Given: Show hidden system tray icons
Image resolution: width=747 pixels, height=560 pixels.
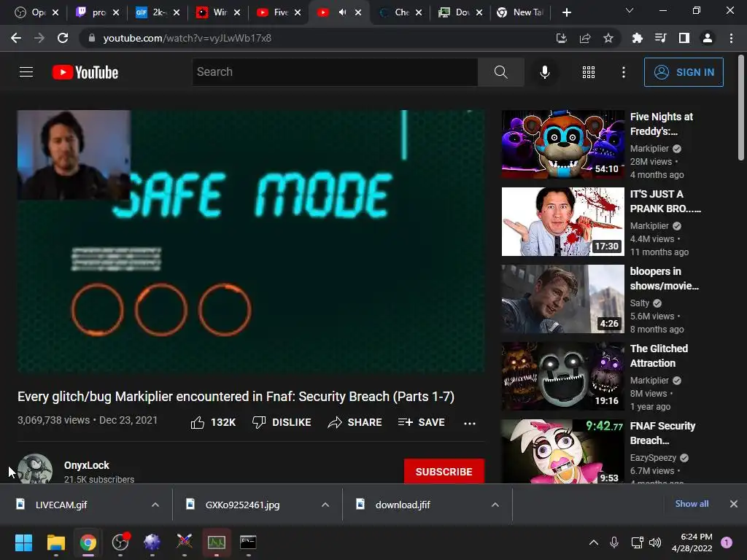Looking at the screenshot, I should pyautogui.click(x=594, y=542).
